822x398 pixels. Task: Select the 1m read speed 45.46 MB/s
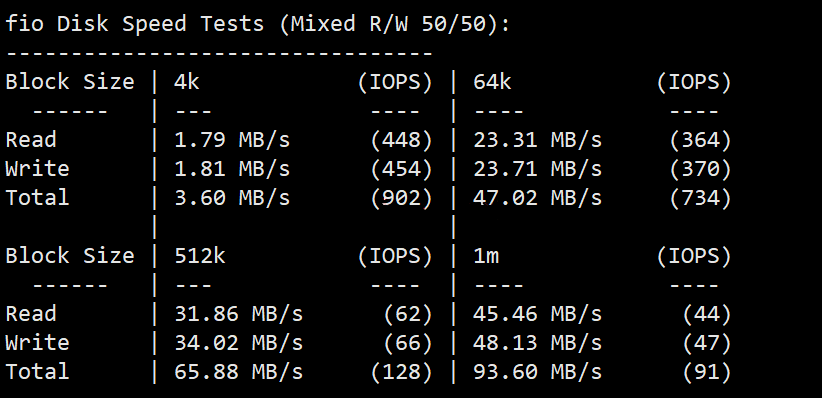pos(537,314)
